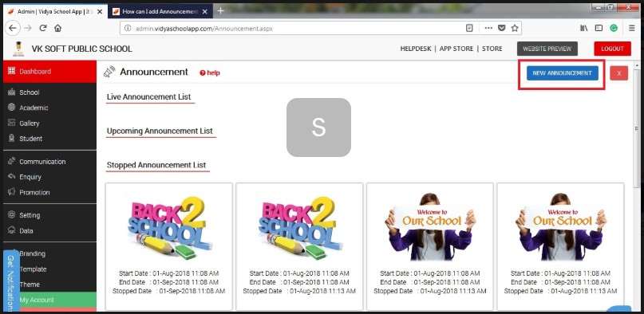Open the red help link beside Announcement
644x314 pixels.
point(210,73)
